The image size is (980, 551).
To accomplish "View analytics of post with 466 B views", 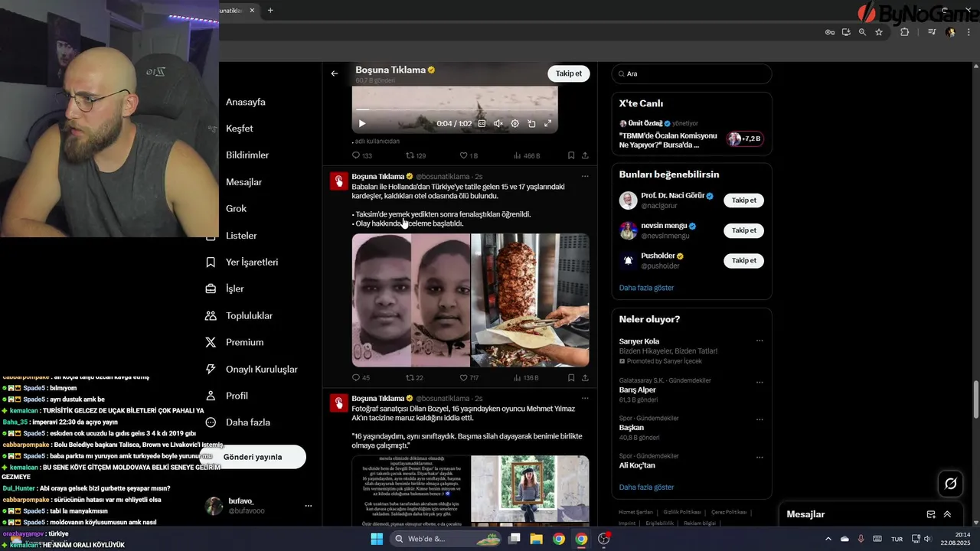I will [527, 155].
